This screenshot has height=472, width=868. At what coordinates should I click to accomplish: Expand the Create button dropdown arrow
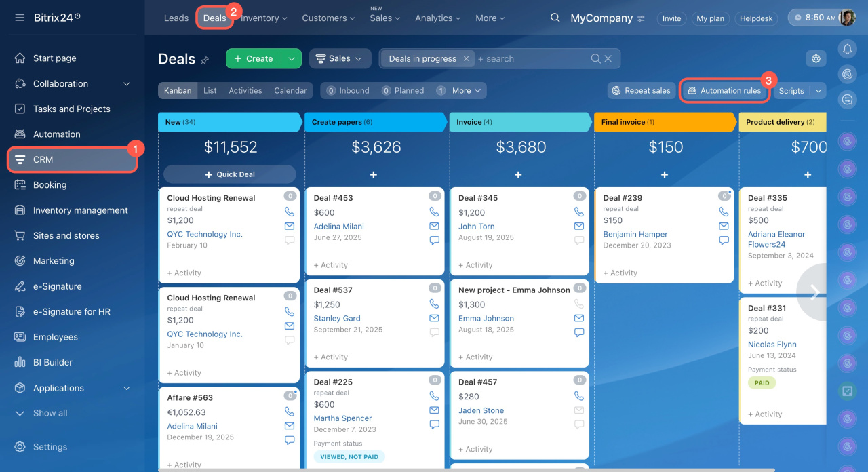[292, 59]
